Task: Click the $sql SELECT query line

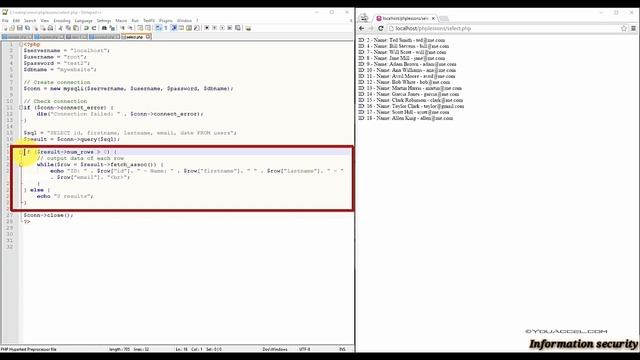Action: coord(130,133)
